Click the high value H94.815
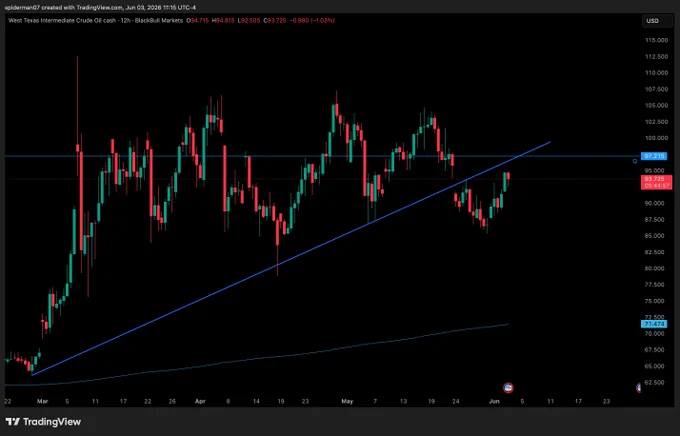Screen dimensions: 680x436 (x=223, y=20)
